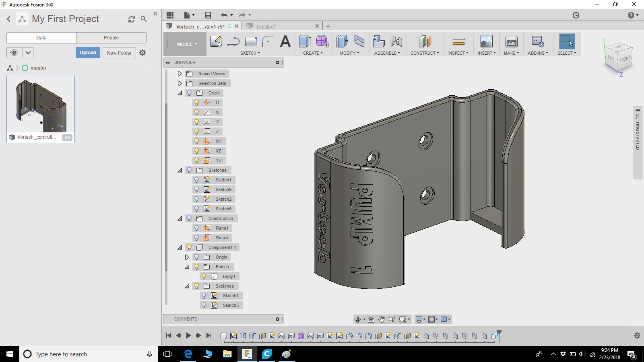Click the Play button in the timeline

coord(188,335)
